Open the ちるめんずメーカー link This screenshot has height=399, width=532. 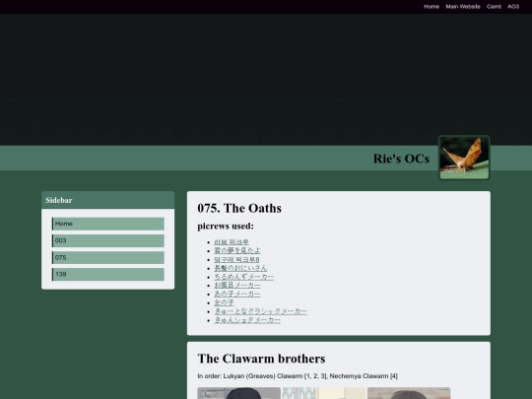[x=243, y=277]
